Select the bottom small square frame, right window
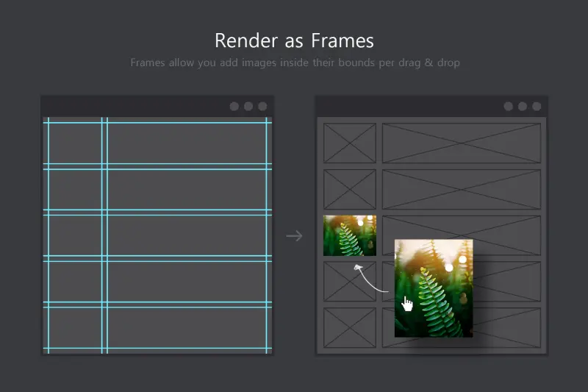588x392 pixels. tap(350, 327)
